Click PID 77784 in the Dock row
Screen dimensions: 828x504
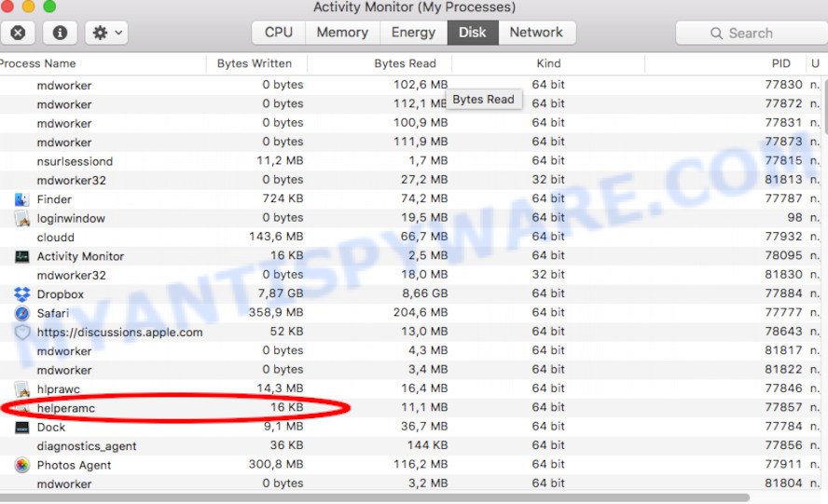[783, 427]
